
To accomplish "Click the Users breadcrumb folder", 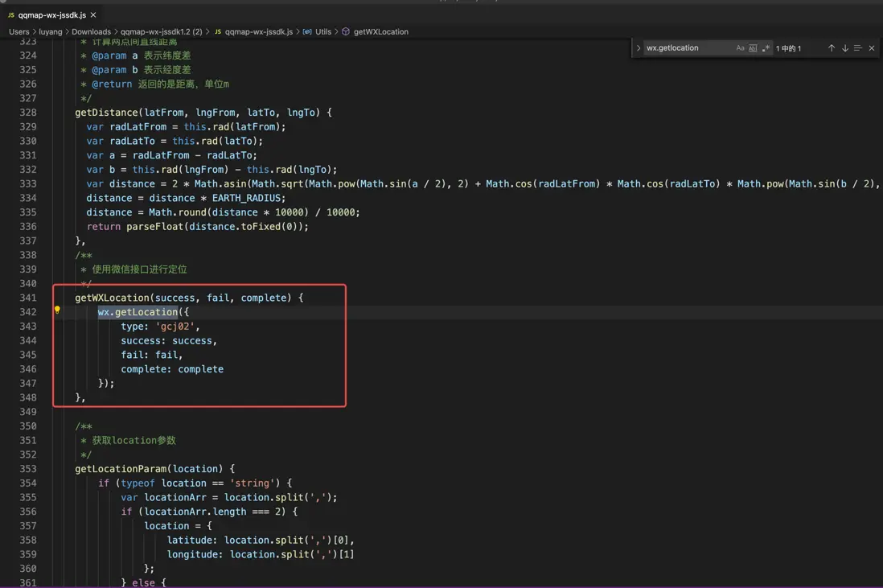I will click(19, 31).
